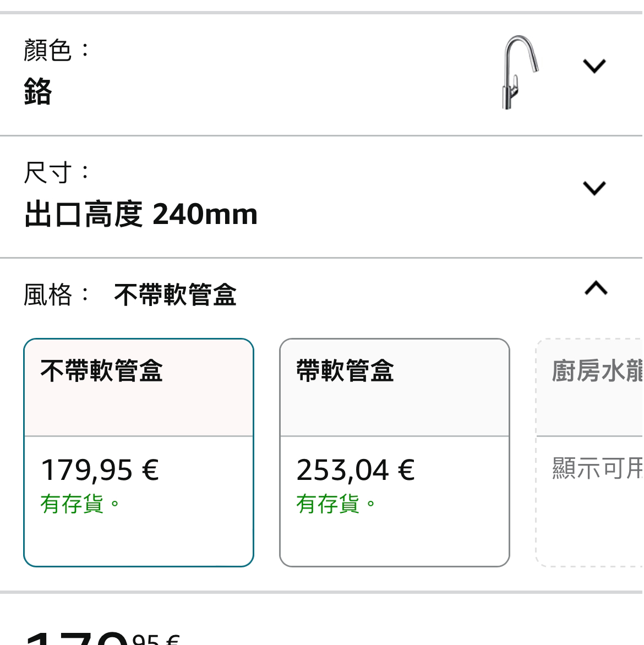
Task: Click the 179,95 € price in first card
Action: pyautogui.click(x=100, y=470)
